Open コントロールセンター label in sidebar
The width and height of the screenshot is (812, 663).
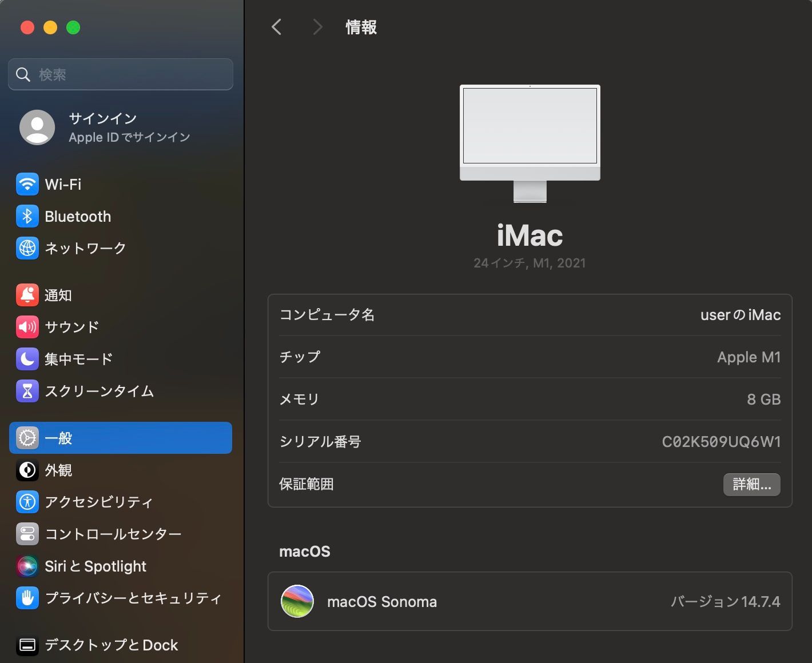coord(113,534)
